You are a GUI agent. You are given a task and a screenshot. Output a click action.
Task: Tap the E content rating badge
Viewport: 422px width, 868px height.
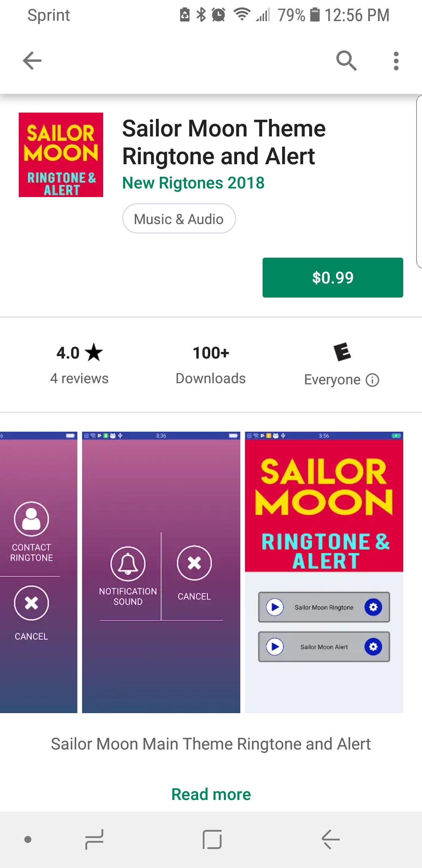click(x=342, y=352)
